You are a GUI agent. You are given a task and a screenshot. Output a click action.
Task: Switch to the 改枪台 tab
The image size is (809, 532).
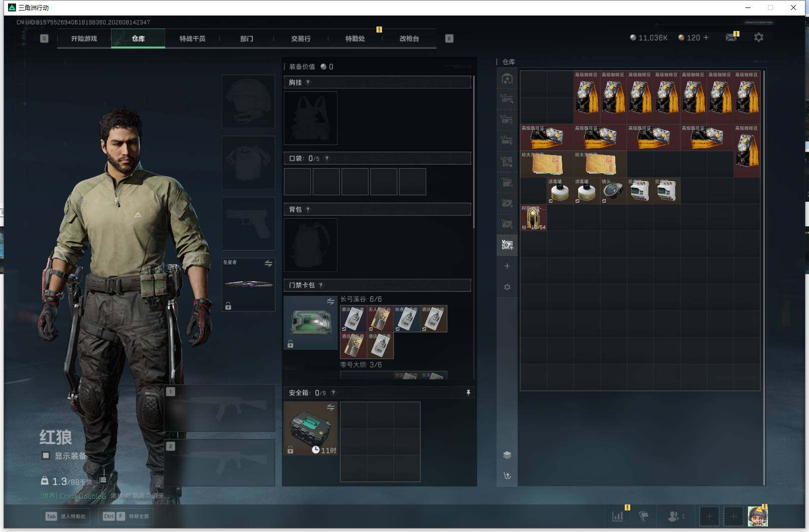click(x=409, y=39)
